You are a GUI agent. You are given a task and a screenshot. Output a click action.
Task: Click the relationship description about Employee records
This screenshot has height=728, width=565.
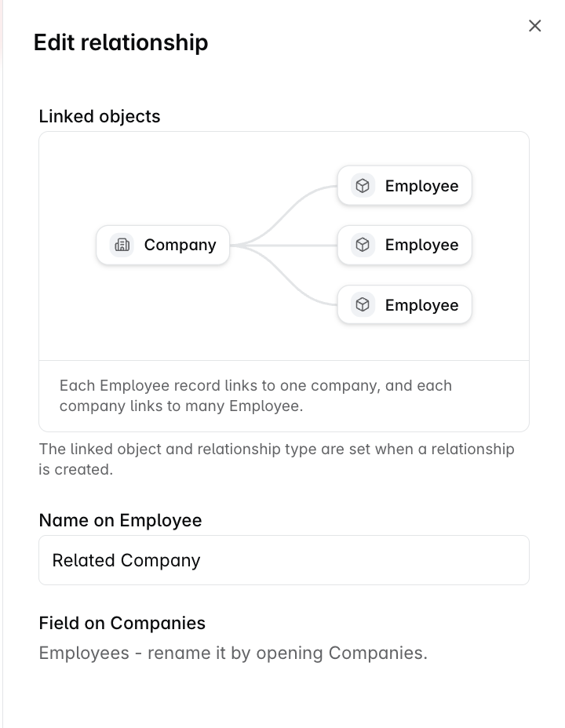(255, 395)
